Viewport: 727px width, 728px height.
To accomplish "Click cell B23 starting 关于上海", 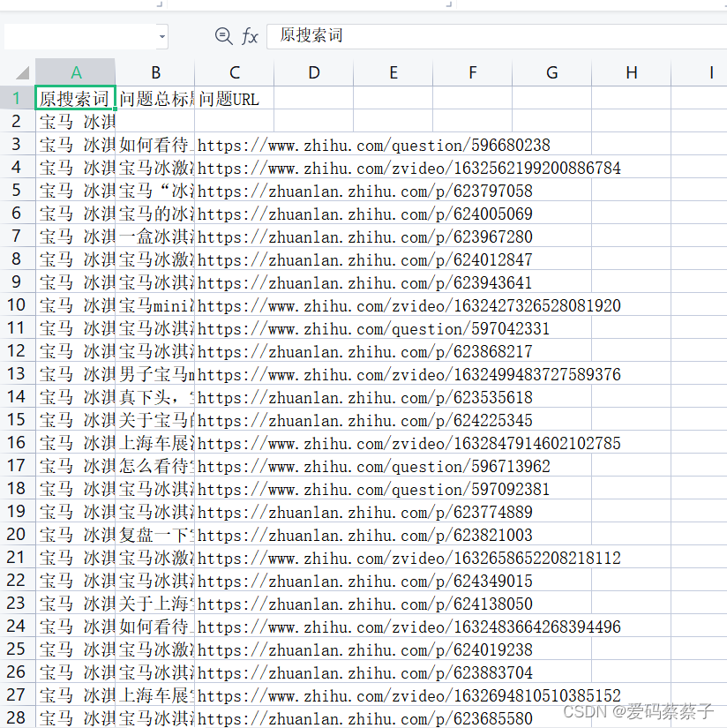I will pyautogui.click(x=155, y=603).
